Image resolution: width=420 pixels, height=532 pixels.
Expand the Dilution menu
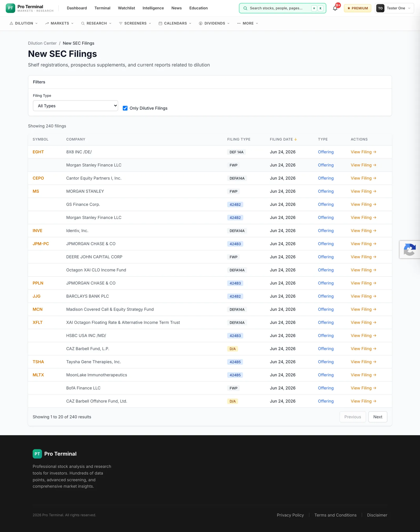(x=24, y=23)
